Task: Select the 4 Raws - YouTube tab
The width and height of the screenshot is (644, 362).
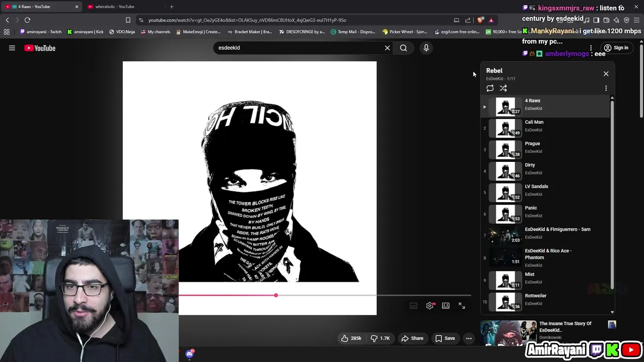Action: point(34,7)
